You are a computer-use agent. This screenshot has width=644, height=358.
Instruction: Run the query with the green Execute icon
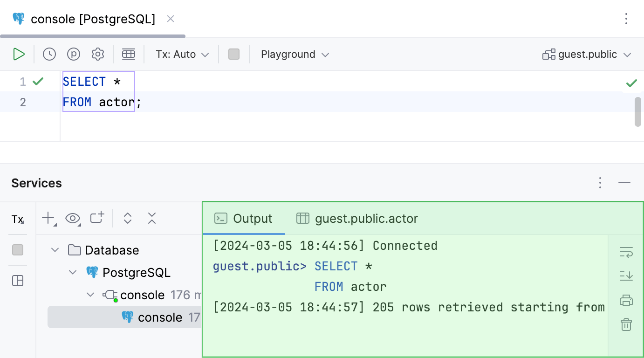[19, 54]
